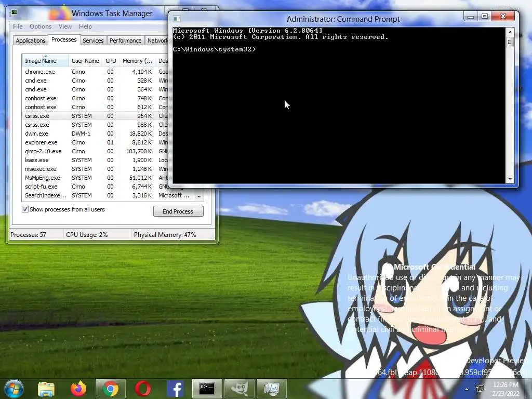The image size is (532, 399).
Task: Select the explorer.exe process row
Action: point(96,142)
